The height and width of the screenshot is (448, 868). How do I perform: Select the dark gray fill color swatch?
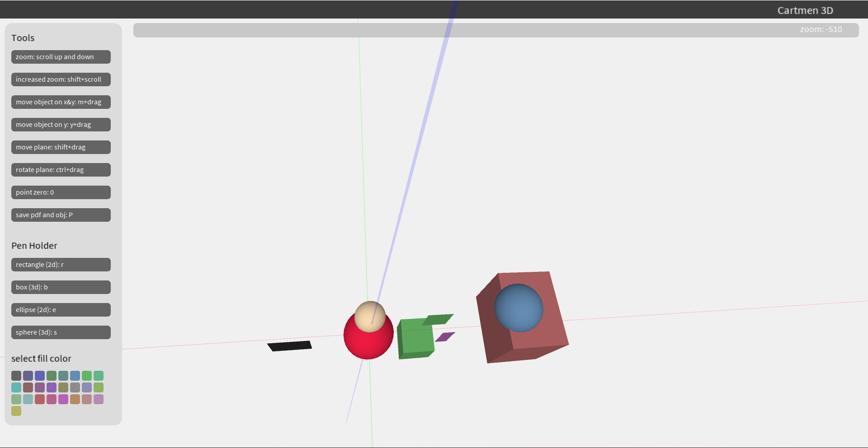pos(16,375)
